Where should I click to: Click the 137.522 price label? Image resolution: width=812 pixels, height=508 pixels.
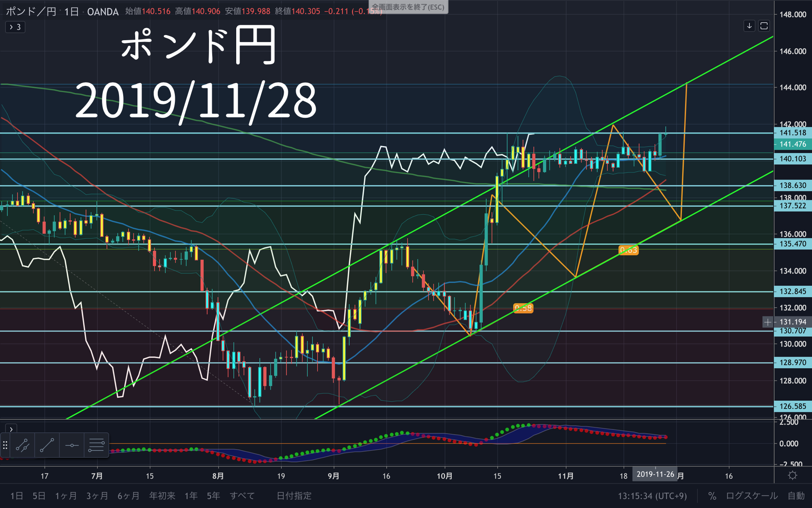[x=793, y=206]
